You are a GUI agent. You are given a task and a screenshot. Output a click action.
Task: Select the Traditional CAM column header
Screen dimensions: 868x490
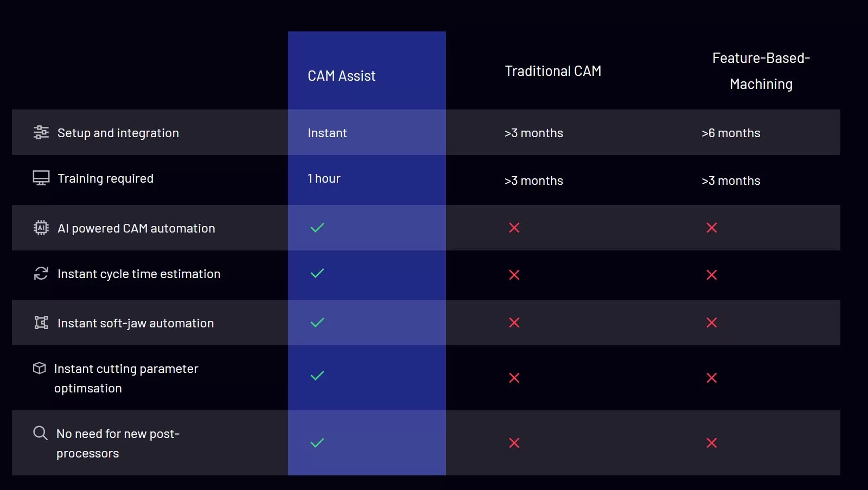coord(553,71)
